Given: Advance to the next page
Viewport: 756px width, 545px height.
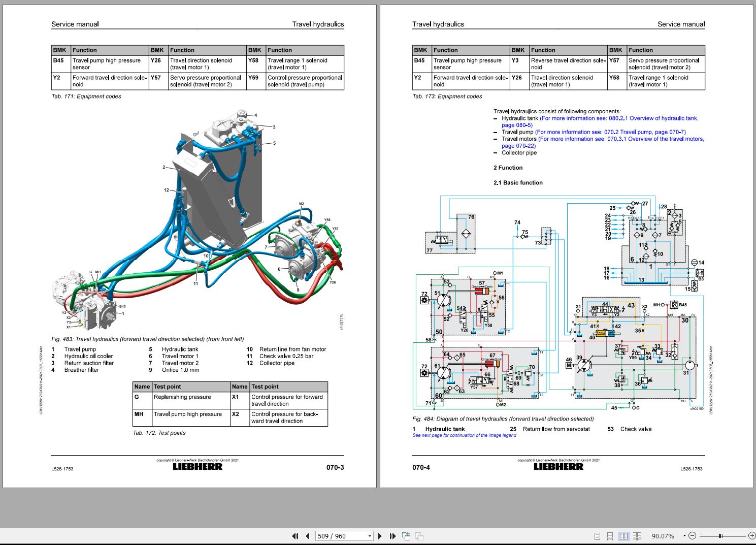Looking at the screenshot, I should (x=380, y=536).
